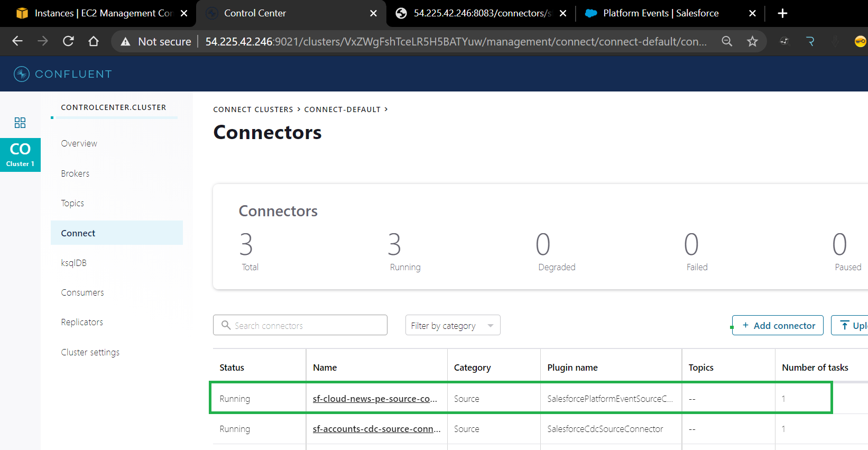868x450 pixels.
Task: Open sf-accounts-cdc-source connector link
Action: [376, 429]
